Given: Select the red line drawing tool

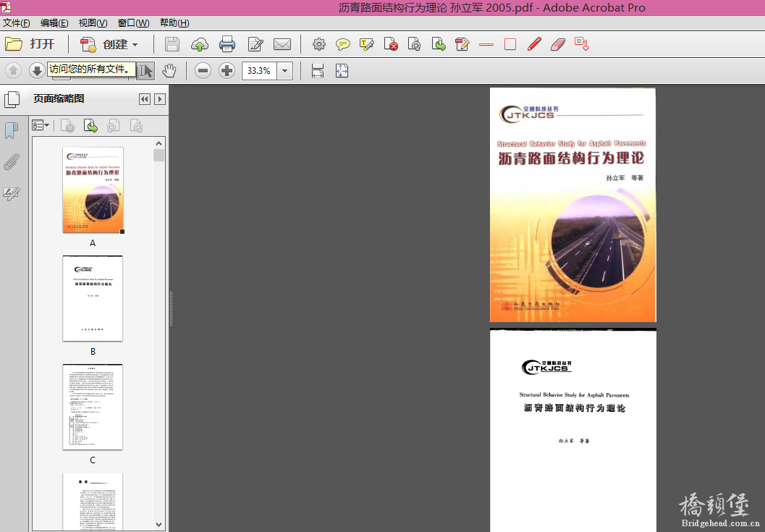Looking at the screenshot, I should click(x=486, y=44).
